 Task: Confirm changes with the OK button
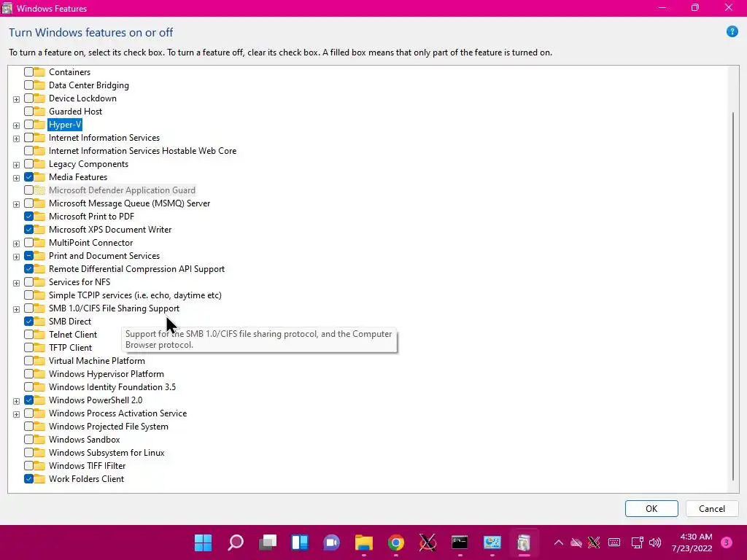click(651, 508)
